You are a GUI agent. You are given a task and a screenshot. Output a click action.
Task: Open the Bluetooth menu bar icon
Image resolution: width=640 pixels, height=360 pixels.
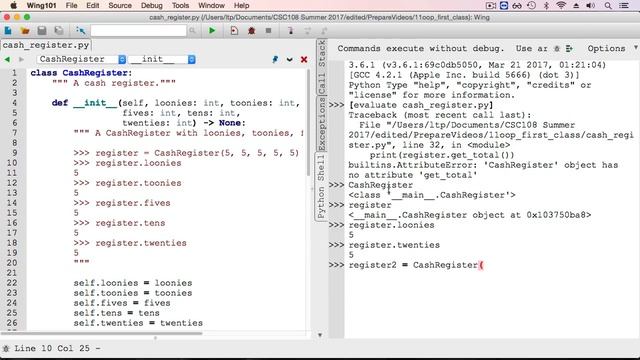pos(546,6)
